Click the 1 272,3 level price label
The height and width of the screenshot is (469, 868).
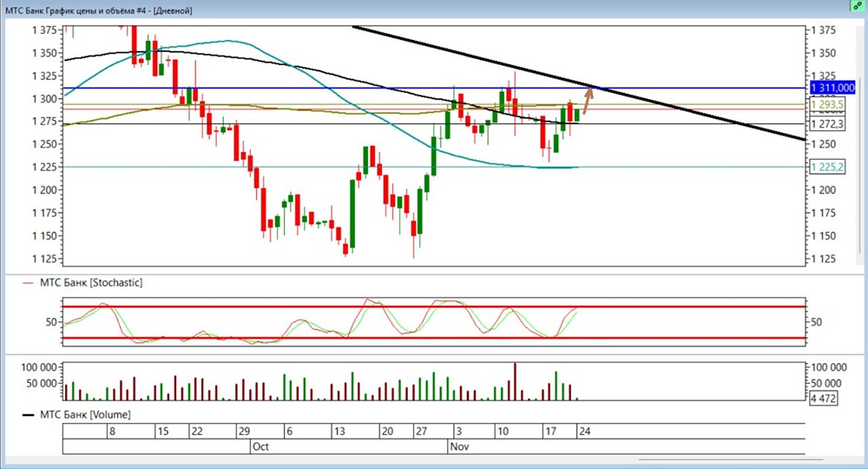click(x=827, y=124)
